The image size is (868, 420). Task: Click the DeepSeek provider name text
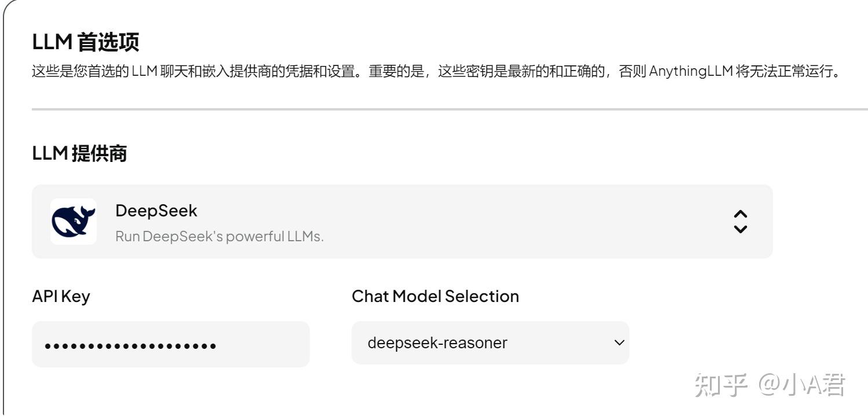(156, 210)
